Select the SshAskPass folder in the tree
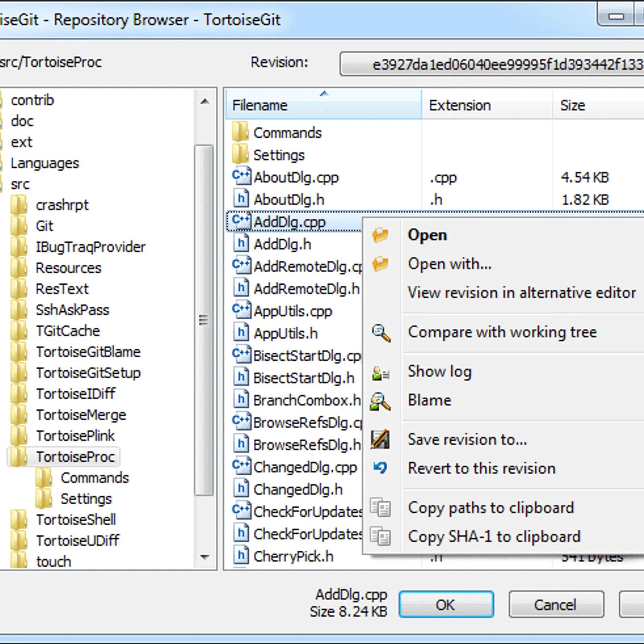Screen dimensions: 644x644 [x=72, y=310]
